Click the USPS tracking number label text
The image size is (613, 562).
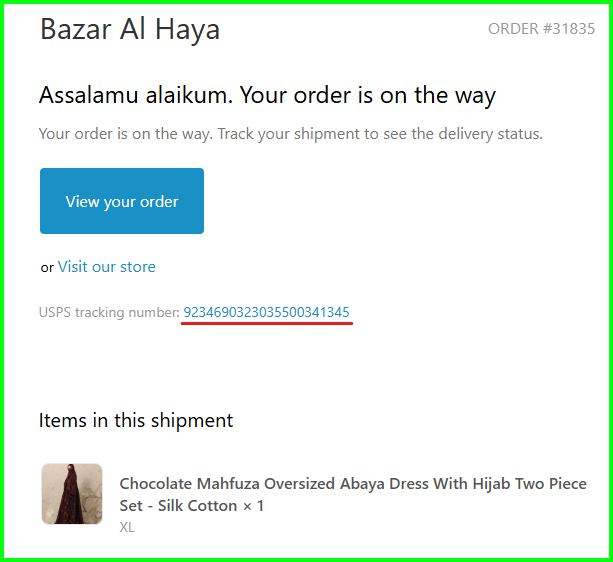(x=109, y=312)
